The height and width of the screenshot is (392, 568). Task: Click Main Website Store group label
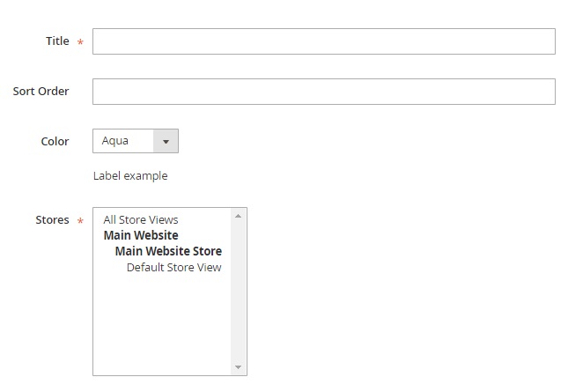pyautogui.click(x=168, y=251)
